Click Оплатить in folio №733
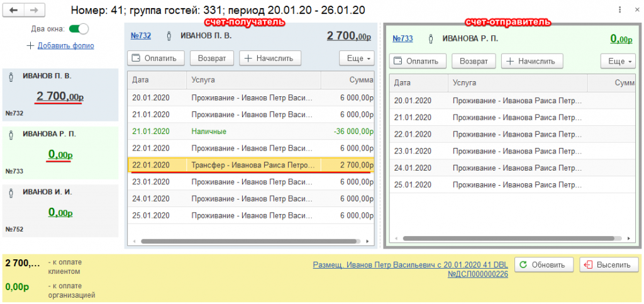Viewport: 644px width, 304px height. tap(418, 61)
